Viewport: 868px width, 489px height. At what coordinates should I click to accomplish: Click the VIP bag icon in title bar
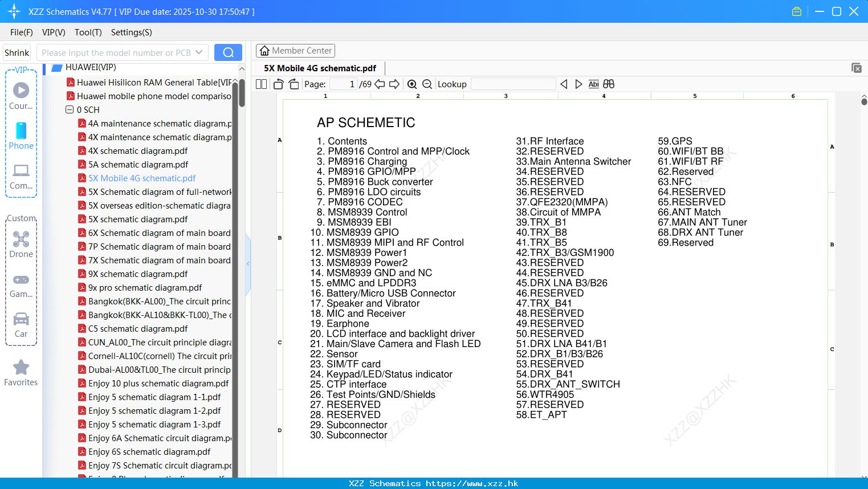click(797, 11)
